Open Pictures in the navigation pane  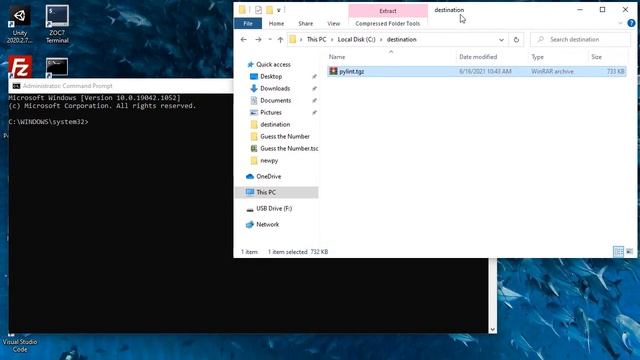coord(271,112)
